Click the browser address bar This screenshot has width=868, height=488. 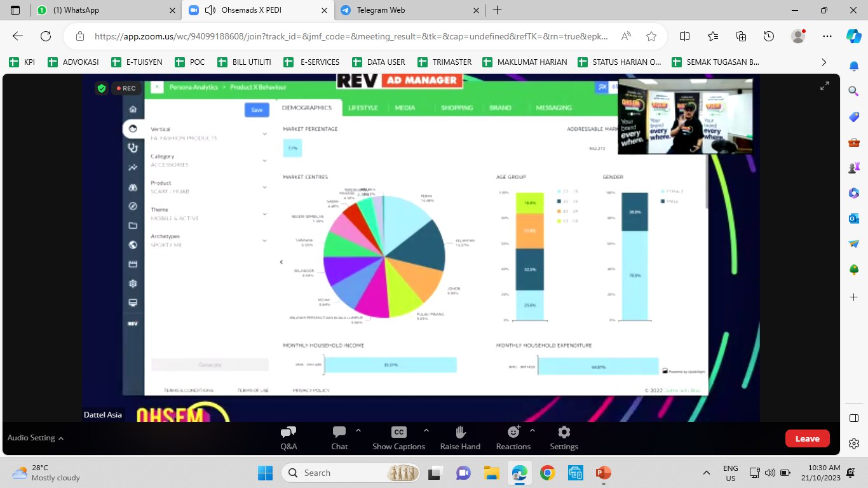pos(353,36)
